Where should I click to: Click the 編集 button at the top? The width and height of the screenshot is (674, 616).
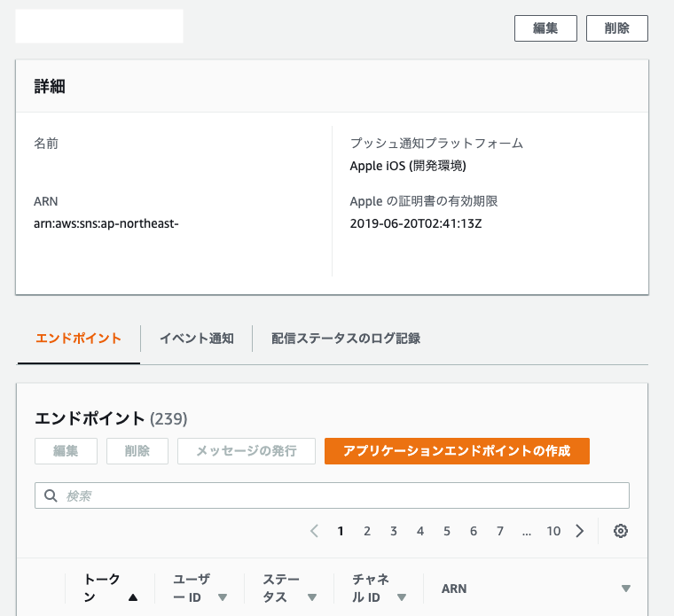(x=545, y=28)
